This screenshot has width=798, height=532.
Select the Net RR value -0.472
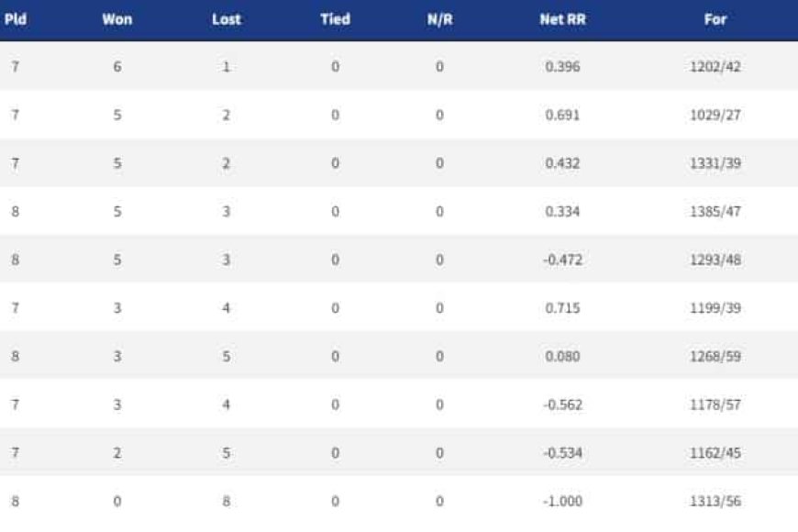[562, 260]
